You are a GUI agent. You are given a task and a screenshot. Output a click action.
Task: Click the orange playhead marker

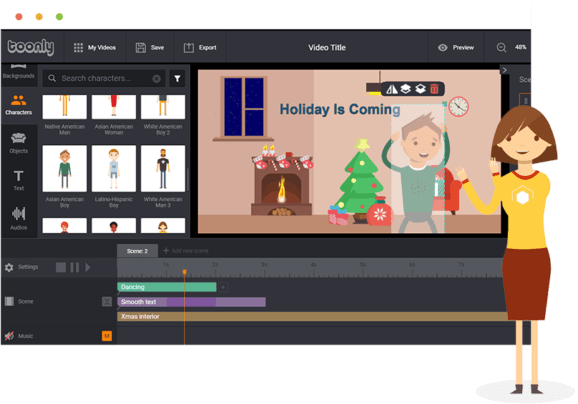tap(184, 272)
